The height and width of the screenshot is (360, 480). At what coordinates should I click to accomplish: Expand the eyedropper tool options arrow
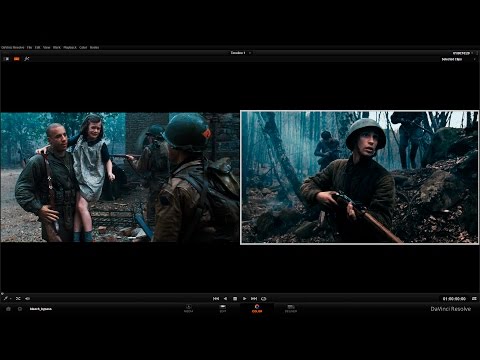tap(10, 299)
